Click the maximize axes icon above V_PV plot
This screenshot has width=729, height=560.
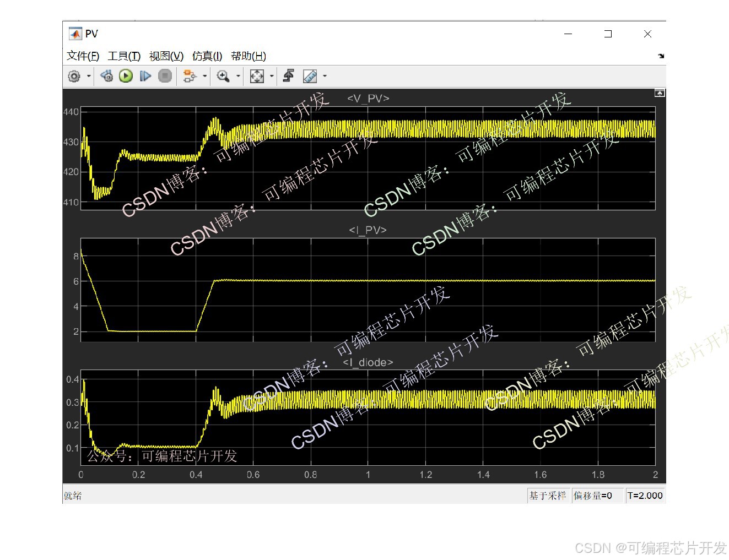[x=660, y=93]
